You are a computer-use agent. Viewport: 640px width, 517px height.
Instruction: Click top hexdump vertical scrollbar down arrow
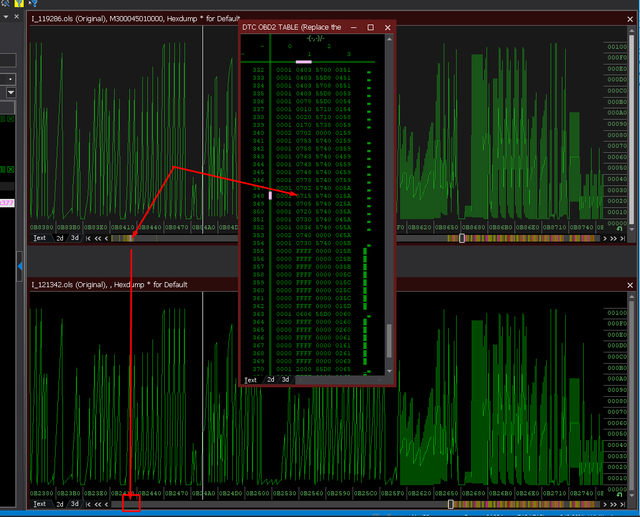pyautogui.click(x=632, y=229)
